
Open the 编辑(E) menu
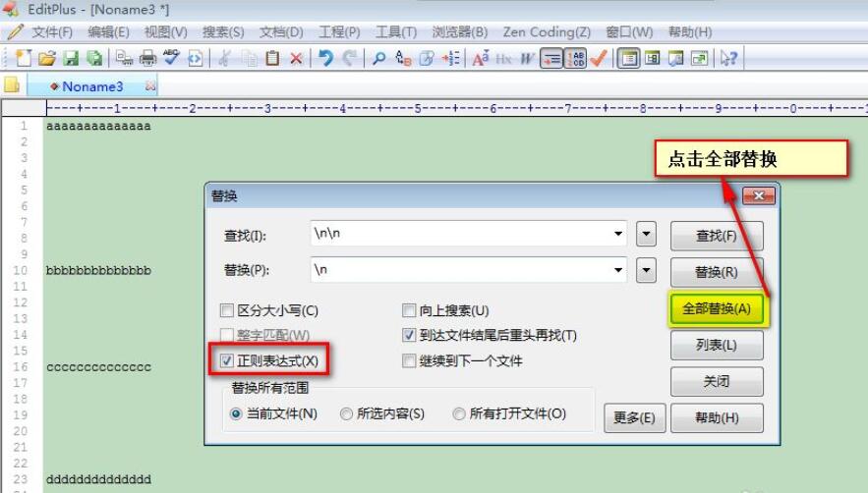pyautogui.click(x=108, y=32)
